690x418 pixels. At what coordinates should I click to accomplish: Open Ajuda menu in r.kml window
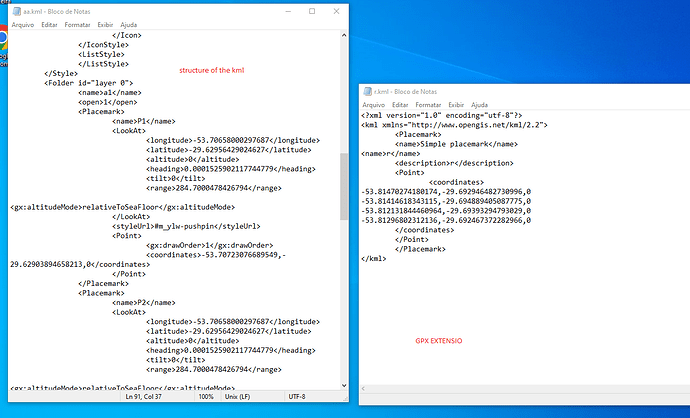(480, 105)
